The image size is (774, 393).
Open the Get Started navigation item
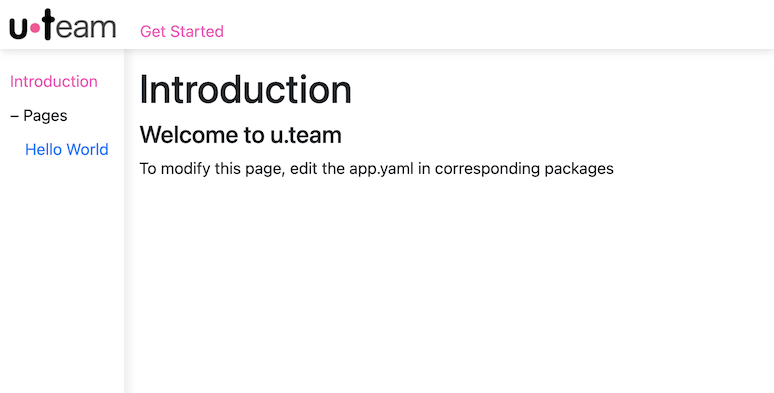coord(182,32)
